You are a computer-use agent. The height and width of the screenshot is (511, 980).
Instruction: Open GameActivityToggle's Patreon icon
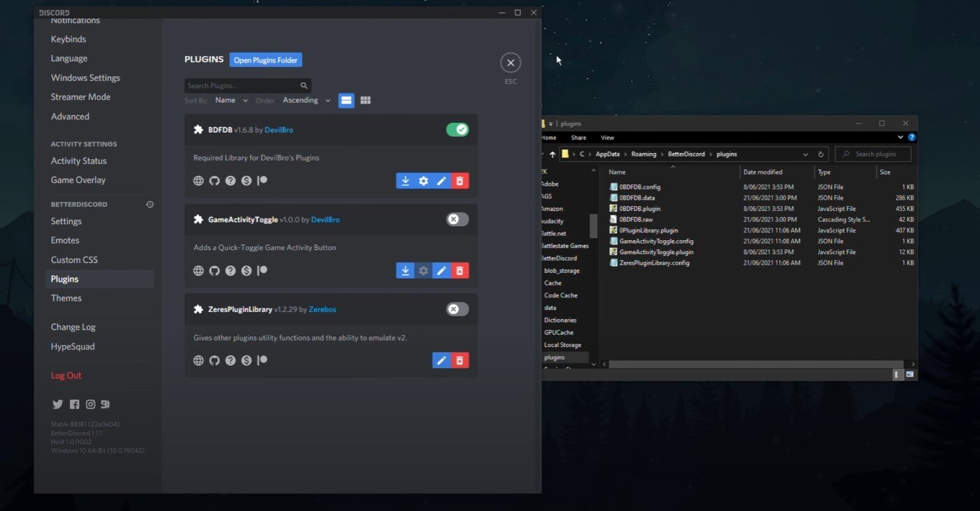point(262,270)
